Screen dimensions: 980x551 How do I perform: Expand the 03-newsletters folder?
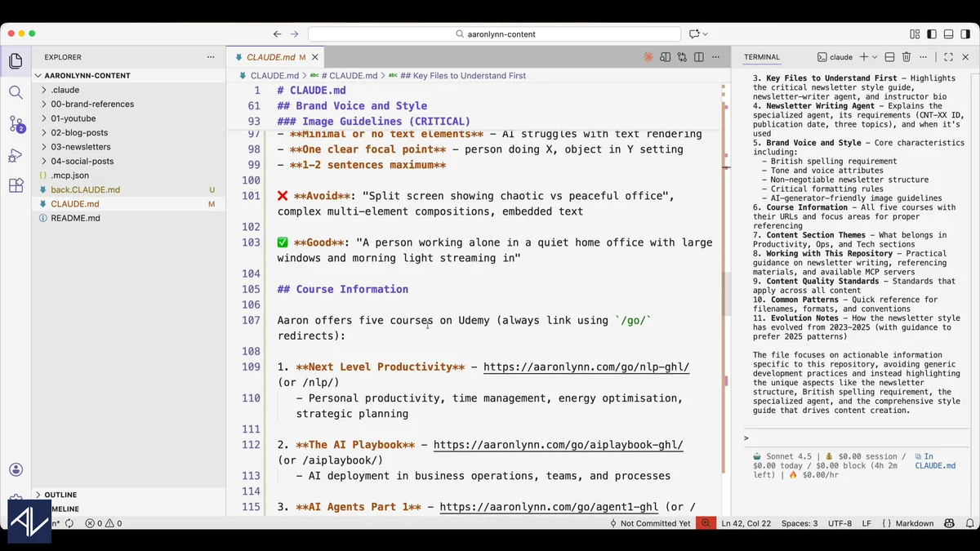(128, 147)
